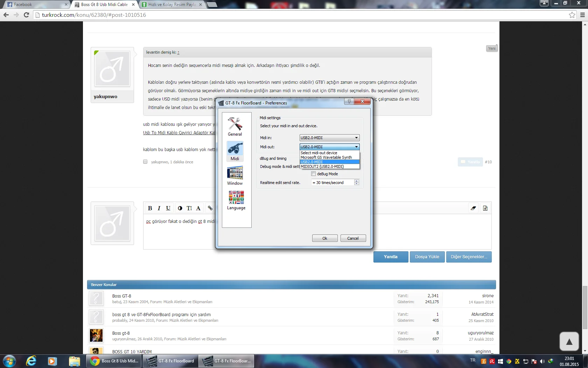
Task: Tick the checkbox beside yakupnwo's post
Action: tap(145, 162)
